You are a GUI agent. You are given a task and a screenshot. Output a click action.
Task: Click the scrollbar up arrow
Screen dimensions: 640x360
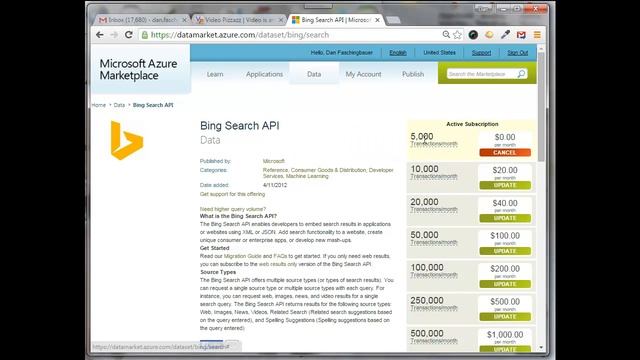(541, 48)
